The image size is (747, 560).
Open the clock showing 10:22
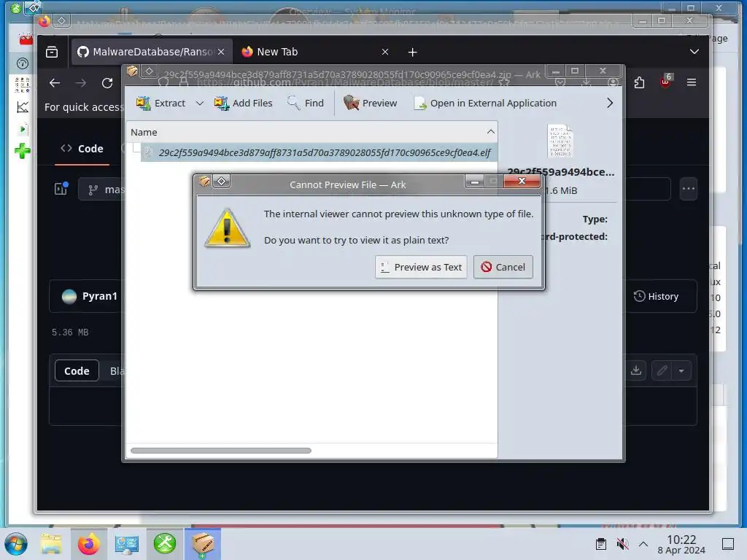pos(681,544)
